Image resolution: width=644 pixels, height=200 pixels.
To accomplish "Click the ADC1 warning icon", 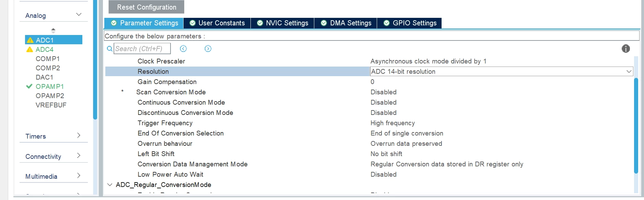I will point(30,40).
